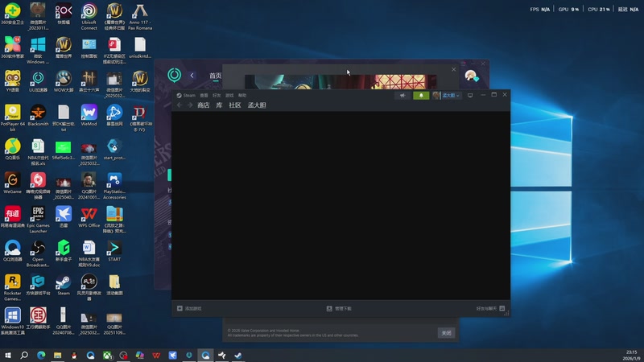Image resolution: width=644 pixels, height=362 pixels.
Task: Go forward with Steam's forward arrow
Action: [190, 105]
